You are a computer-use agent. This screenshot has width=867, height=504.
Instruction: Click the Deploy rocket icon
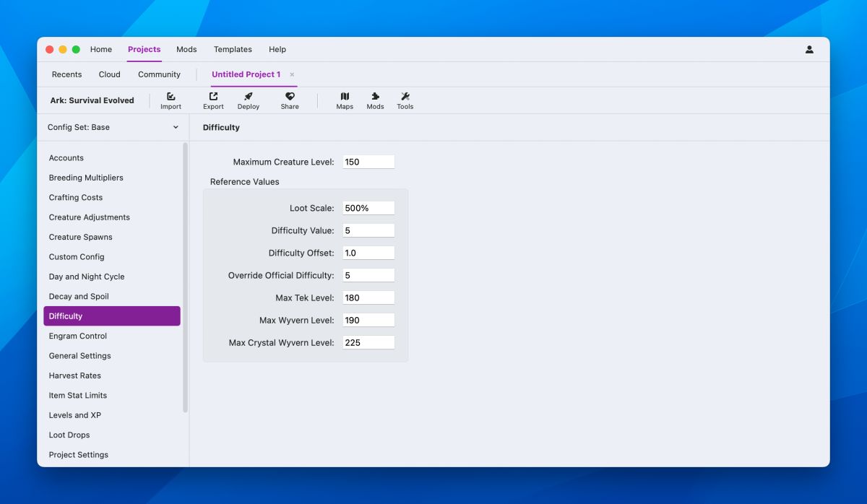click(249, 100)
